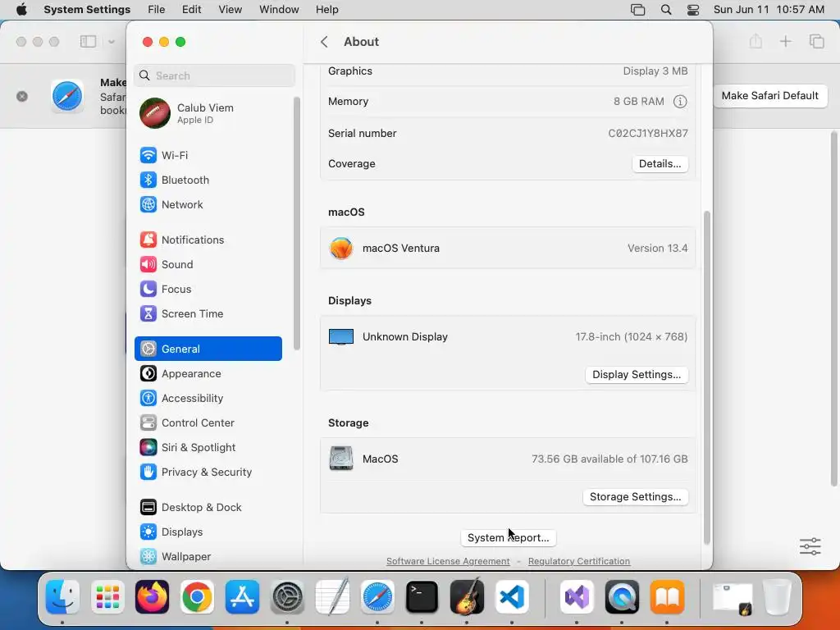The width and height of the screenshot is (840, 630).
Task: Open the View menu
Action: tap(231, 10)
